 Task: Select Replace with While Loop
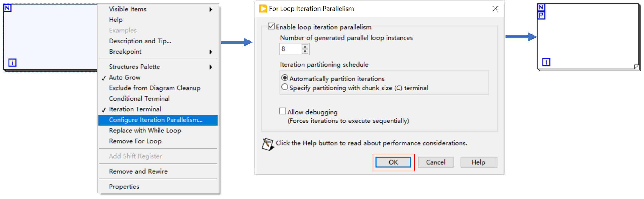pyautogui.click(x=145, y=130)
